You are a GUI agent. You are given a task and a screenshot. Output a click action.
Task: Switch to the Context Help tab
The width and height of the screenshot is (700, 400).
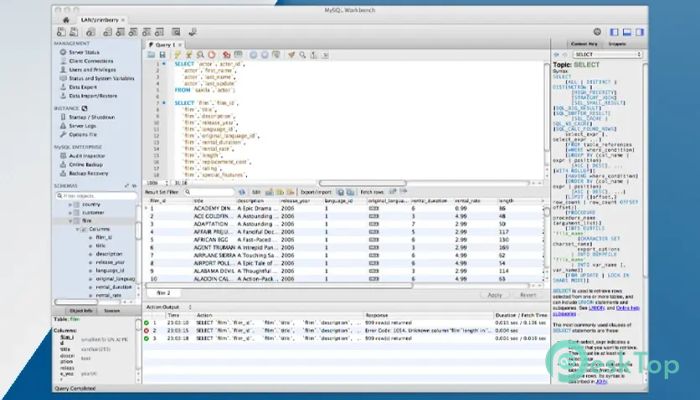pos(584,44)
